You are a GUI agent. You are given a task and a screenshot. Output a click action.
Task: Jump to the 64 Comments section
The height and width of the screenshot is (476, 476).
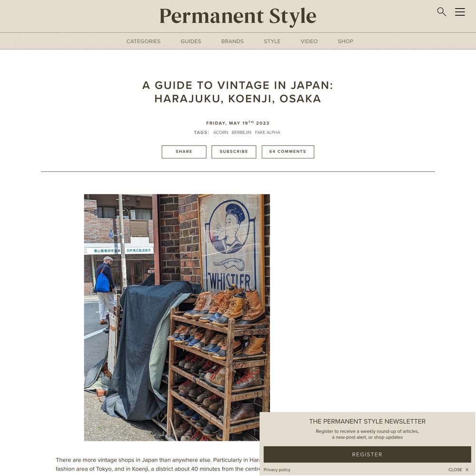pos(288,152)
